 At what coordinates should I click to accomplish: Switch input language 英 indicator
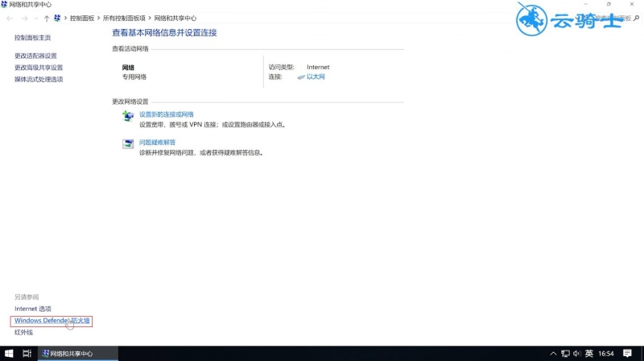coord(589,354)
